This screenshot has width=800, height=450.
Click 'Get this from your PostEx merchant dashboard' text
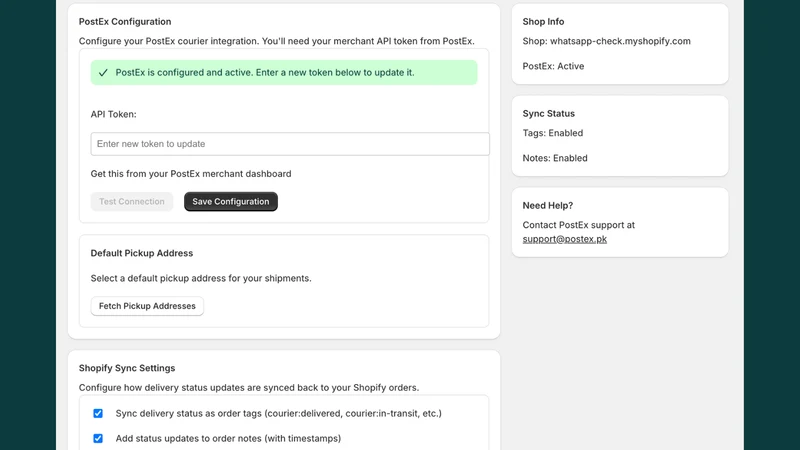tap(191, 173)
